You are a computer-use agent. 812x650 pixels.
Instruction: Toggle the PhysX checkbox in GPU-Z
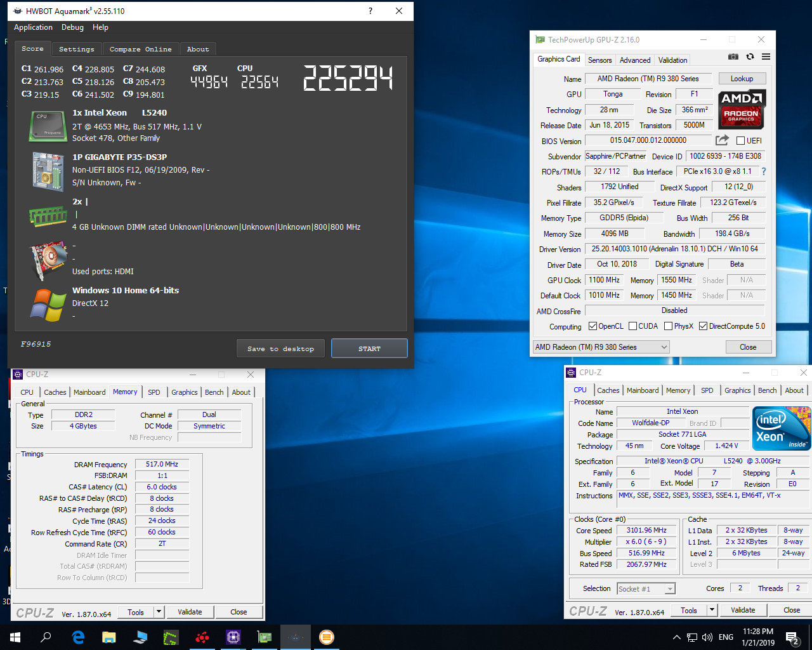[x=668, y=326]
